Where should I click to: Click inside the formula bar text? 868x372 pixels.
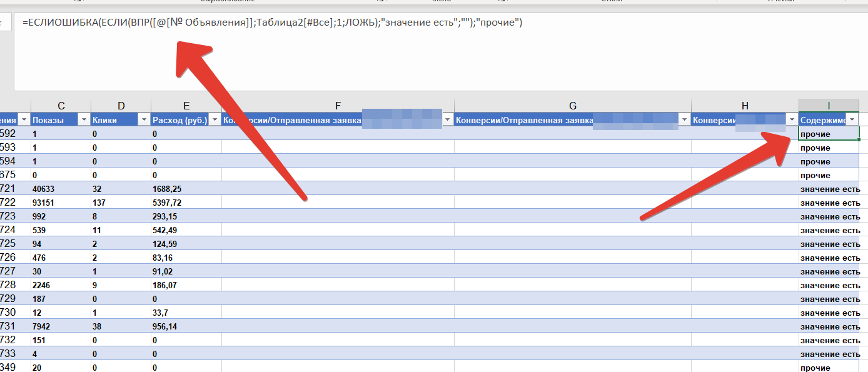(x=272, y=23)
